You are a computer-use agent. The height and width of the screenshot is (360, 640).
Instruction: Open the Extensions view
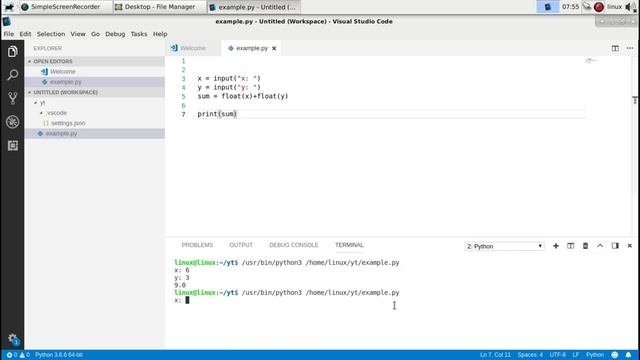[12, 145]
